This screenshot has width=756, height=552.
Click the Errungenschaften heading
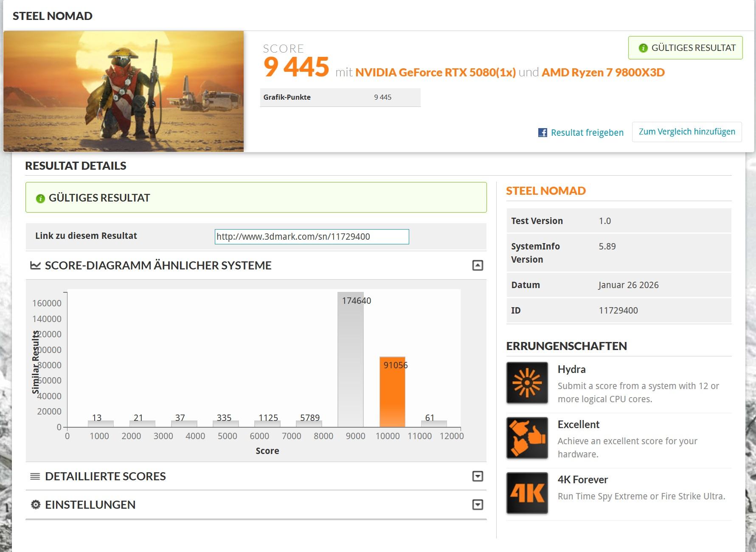(x=566, y=346)
